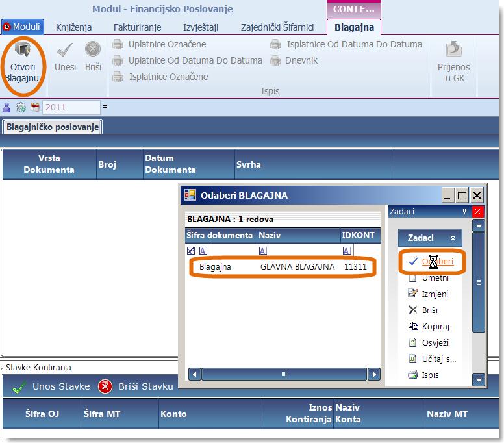Viewport: 504px width, 443px height.
Task: Sort by Datum Dokumenta column header
Action: point(189,164)
